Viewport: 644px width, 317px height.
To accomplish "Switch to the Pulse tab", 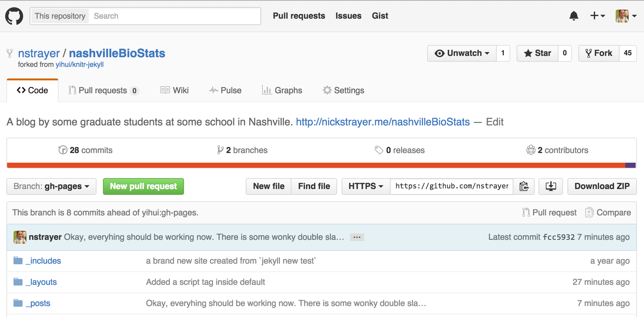I will tap(225, 90).
